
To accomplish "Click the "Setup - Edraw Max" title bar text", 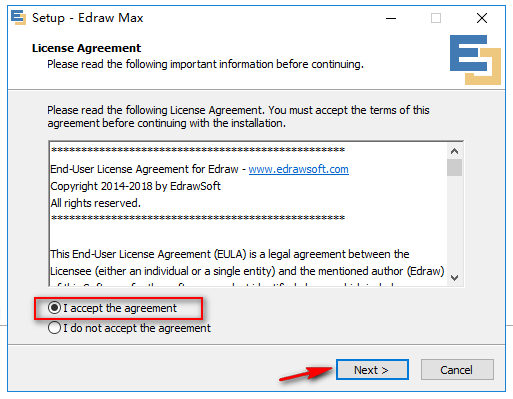I will (x=88, y=18).
